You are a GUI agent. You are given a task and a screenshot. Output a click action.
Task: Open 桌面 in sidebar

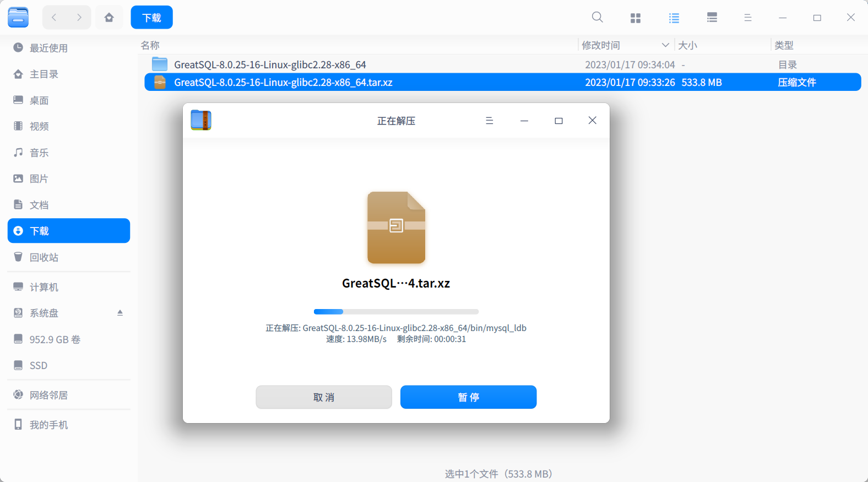coord(69,100)
